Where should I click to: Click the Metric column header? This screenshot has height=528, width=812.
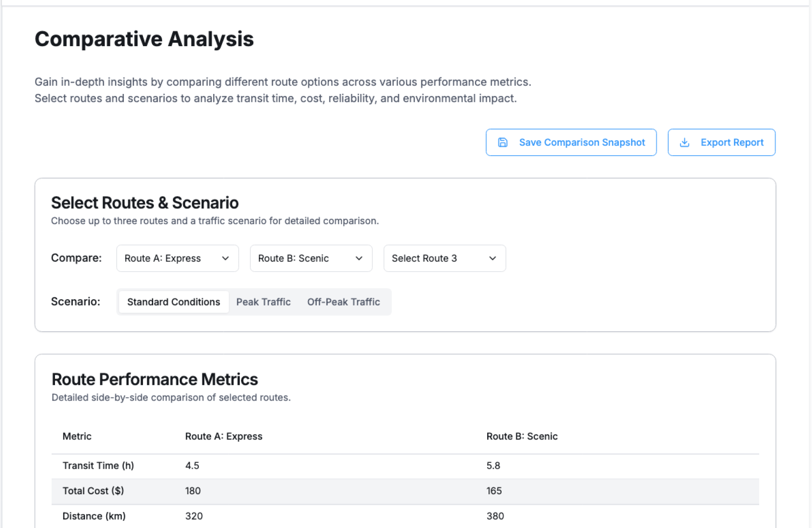(x=77, y=437)
